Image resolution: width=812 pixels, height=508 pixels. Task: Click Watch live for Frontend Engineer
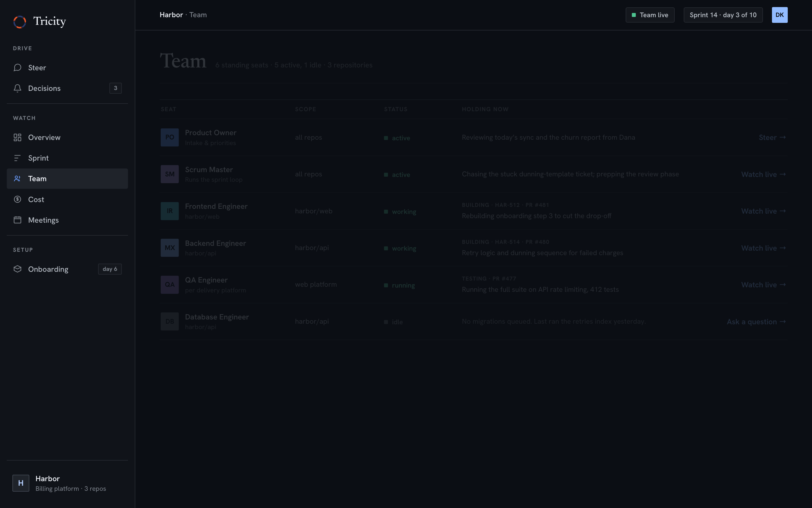(763, 211)
